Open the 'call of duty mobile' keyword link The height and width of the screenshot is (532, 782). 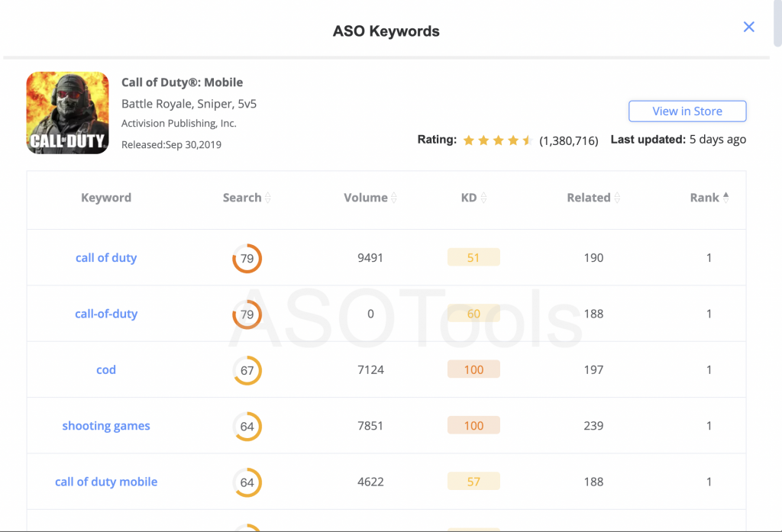tap(106, 482)
